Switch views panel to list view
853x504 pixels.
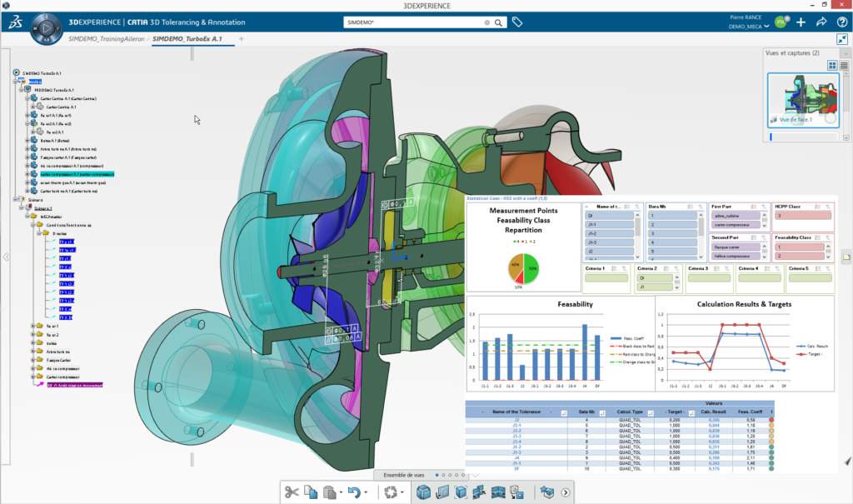(845, 65)
